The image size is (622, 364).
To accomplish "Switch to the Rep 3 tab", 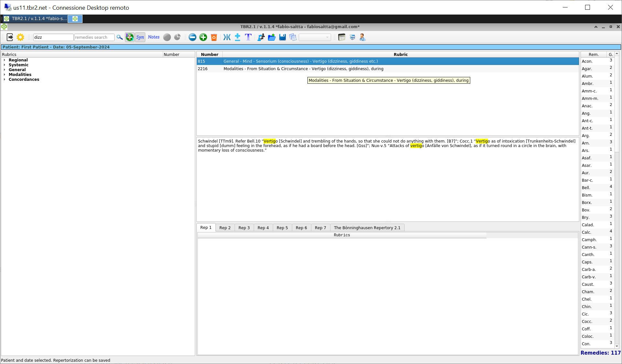I will [x=244, y=228].
